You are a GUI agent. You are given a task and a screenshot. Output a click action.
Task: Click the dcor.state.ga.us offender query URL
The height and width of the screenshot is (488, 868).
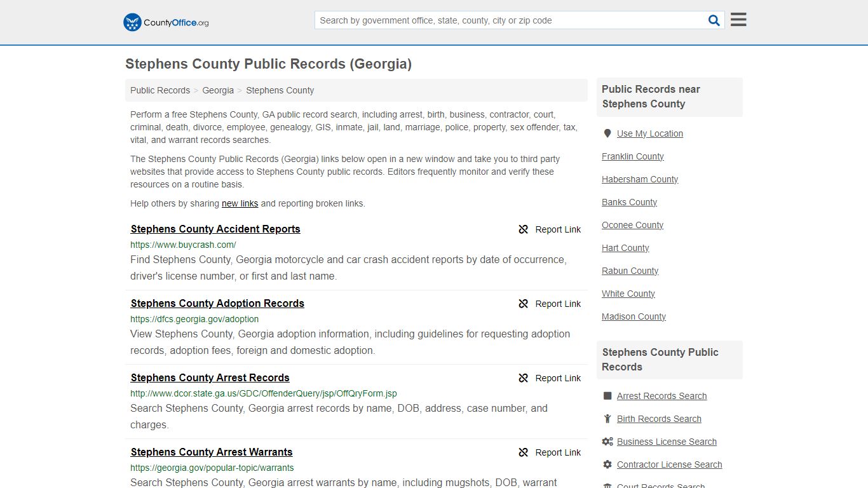(264, 393)
